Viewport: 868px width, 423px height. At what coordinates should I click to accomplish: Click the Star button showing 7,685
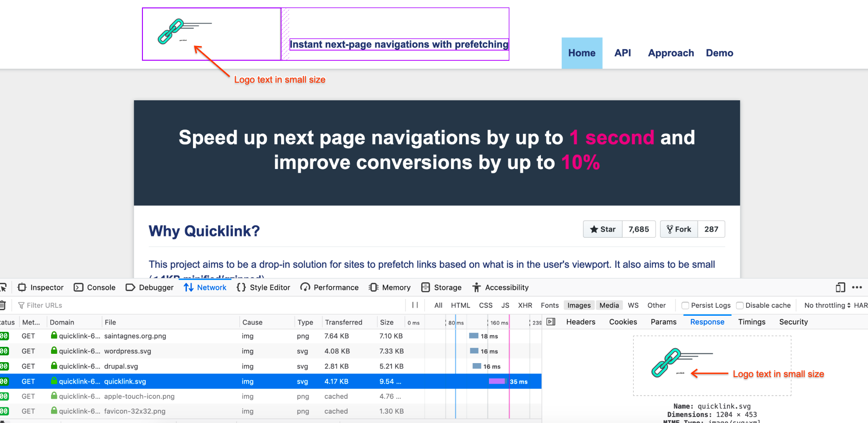tap(603, 229)
